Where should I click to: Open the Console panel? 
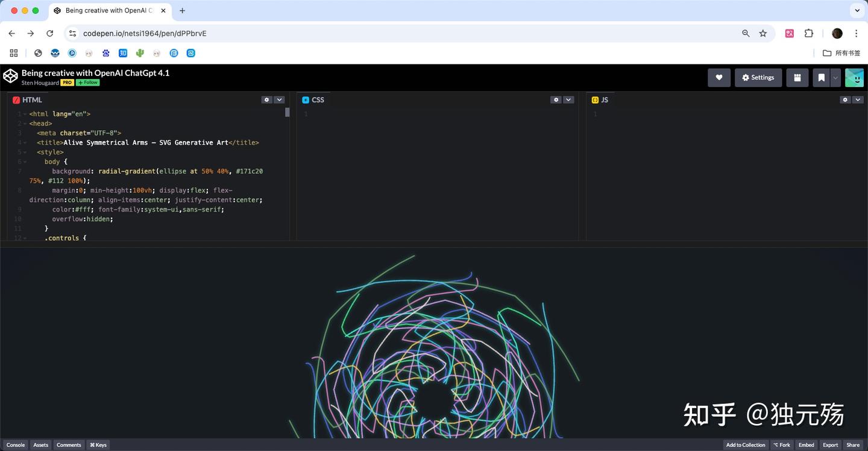(16, 445)
